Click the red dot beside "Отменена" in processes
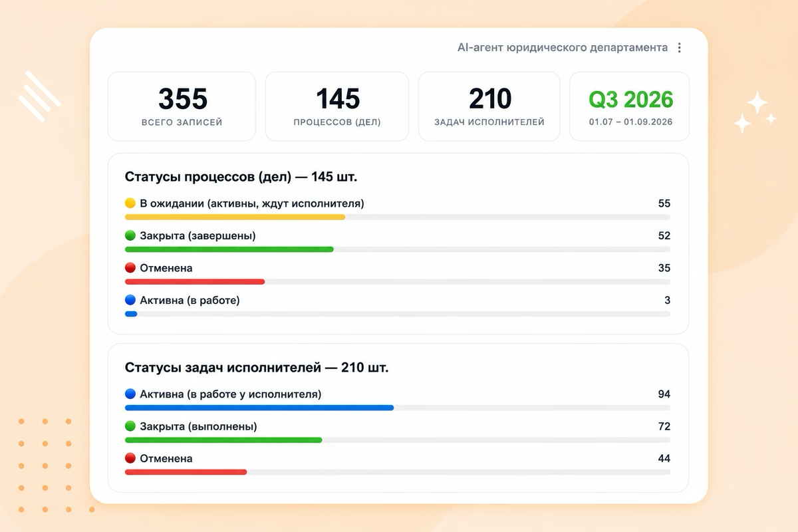The height and width of the screenshot is (532, 798). click(130, 268)
